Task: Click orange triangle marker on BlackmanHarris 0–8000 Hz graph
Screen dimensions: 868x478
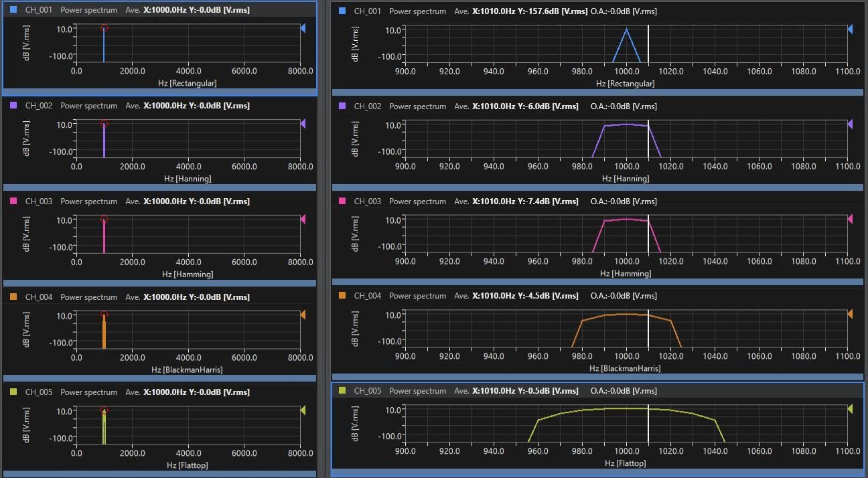Action: pos(303,315)
